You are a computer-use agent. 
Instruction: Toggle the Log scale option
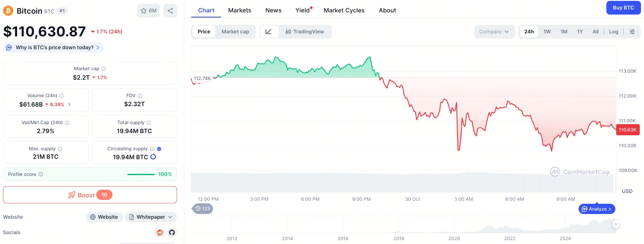point(614,32)
